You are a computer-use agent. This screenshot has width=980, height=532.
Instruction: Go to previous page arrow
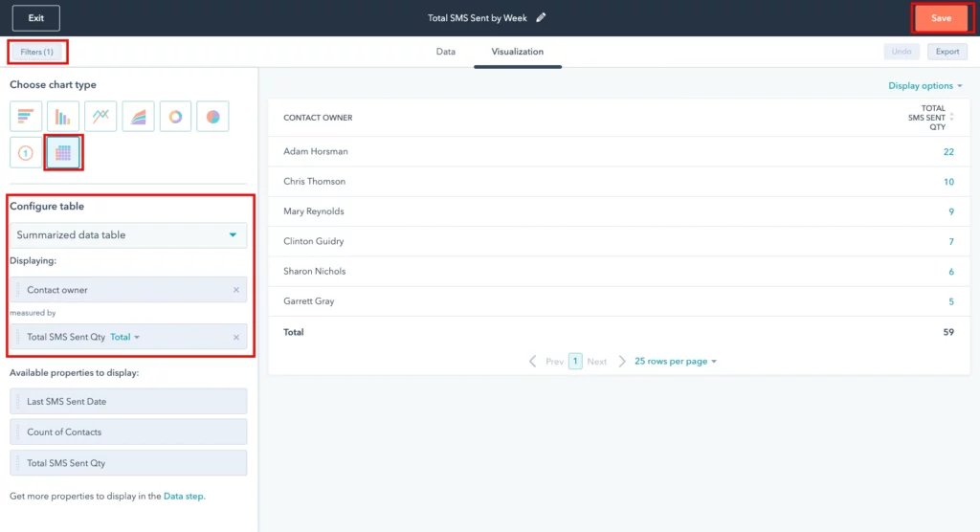532,362
